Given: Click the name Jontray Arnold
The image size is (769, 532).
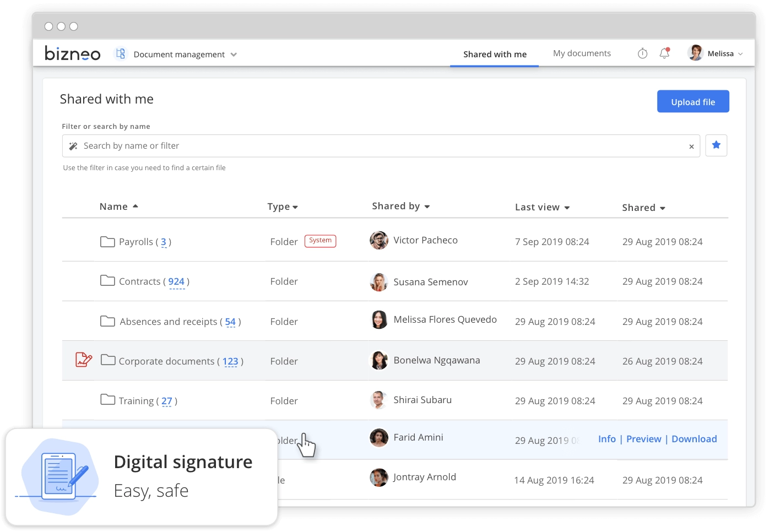Looking at the screenshot, I should [x=425, y=477].
